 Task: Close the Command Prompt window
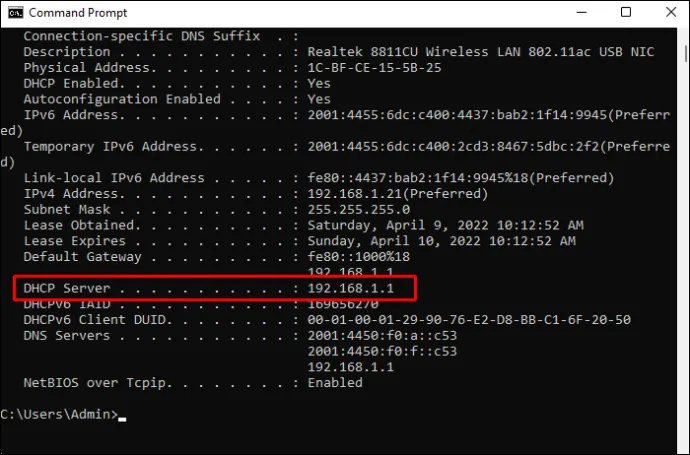[671, 12]
